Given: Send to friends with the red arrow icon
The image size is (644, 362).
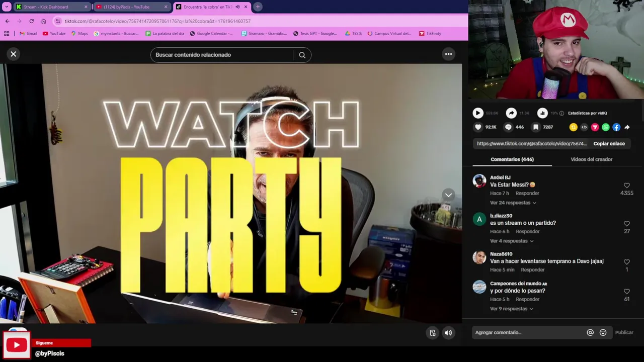Looking at the screenshot, I should pos(595,127).
